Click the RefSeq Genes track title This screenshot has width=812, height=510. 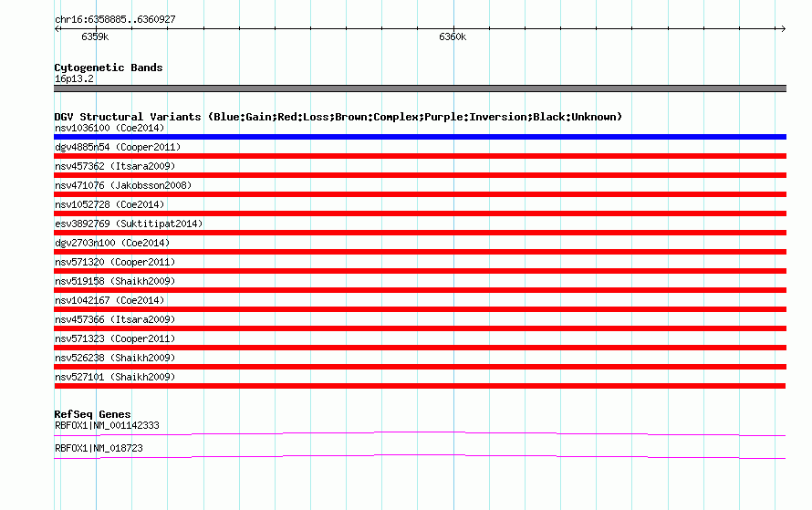pos(92,414)
